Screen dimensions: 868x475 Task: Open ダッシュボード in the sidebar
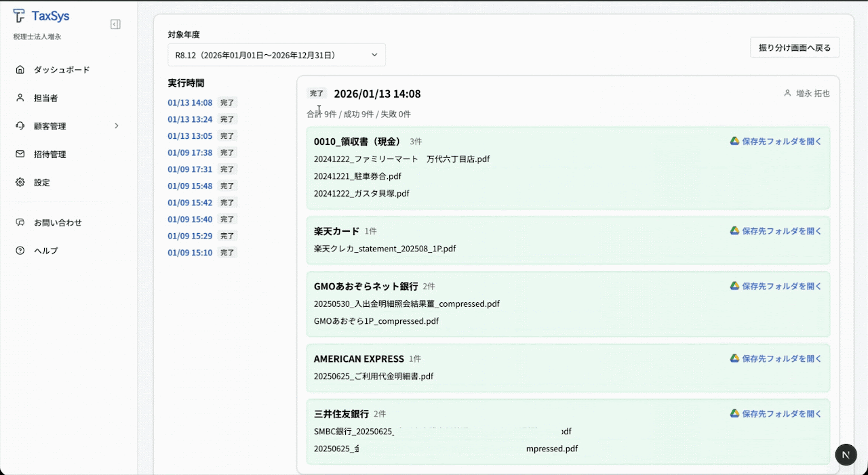pyautogui.click(x=62, y=70)
